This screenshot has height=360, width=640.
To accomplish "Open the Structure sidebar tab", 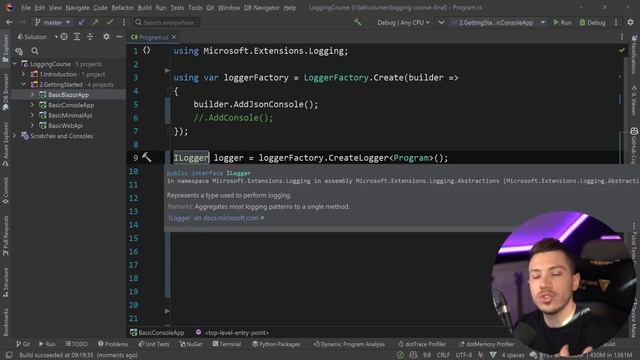I will point(5,282).
